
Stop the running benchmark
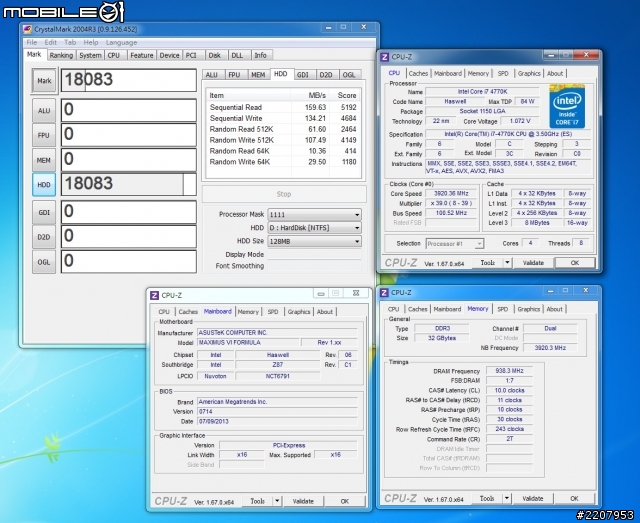pos(284,194)
